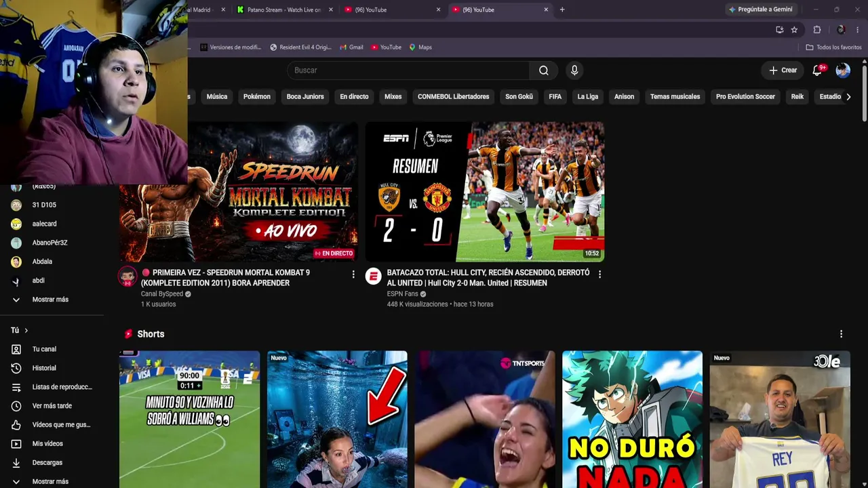Open the NO DURÓ NADA short
Screen dimensions: 868x488
point(632,419)
